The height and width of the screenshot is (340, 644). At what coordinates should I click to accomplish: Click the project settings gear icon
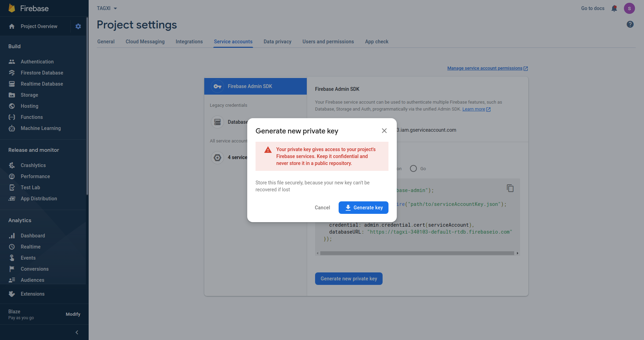pos(78,26)
